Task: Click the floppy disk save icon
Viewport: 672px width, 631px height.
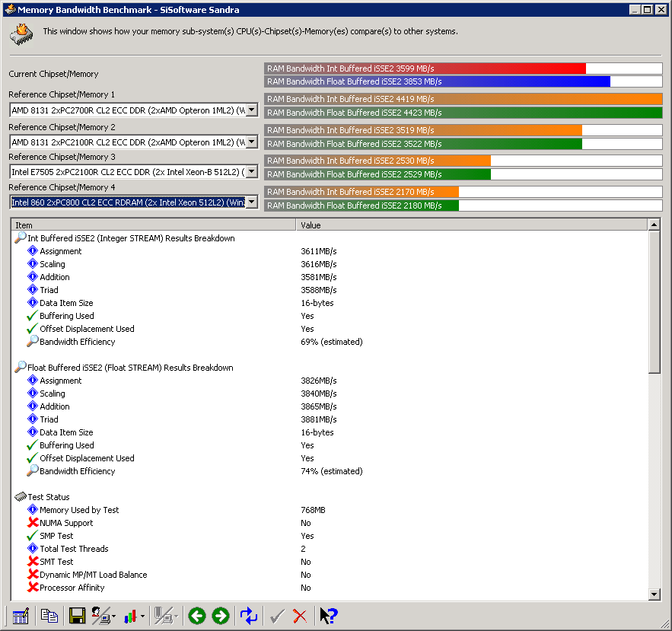Action: [77, 616]
